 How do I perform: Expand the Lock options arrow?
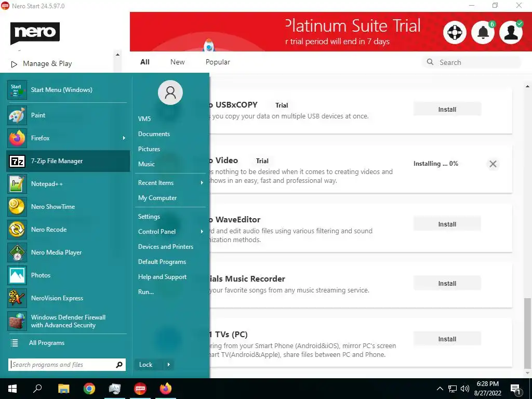point(168,365)
